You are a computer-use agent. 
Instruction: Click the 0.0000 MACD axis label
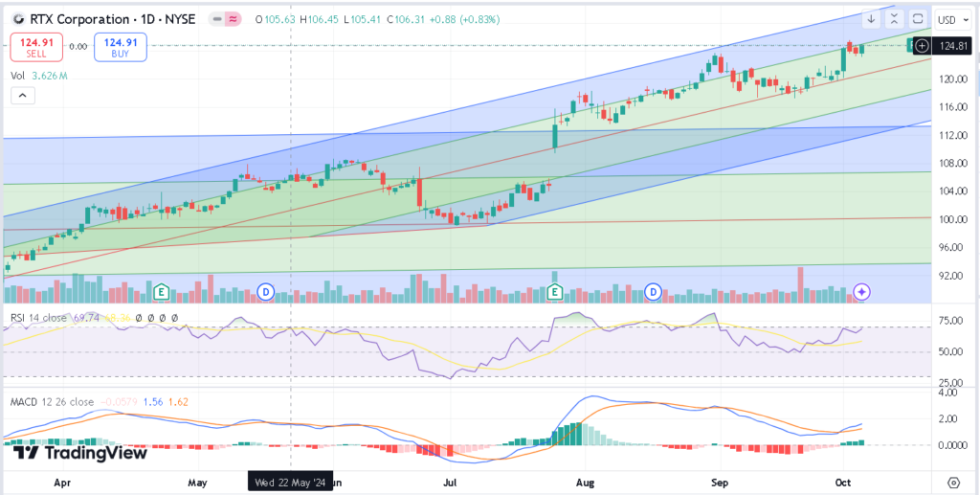[954, 445]
